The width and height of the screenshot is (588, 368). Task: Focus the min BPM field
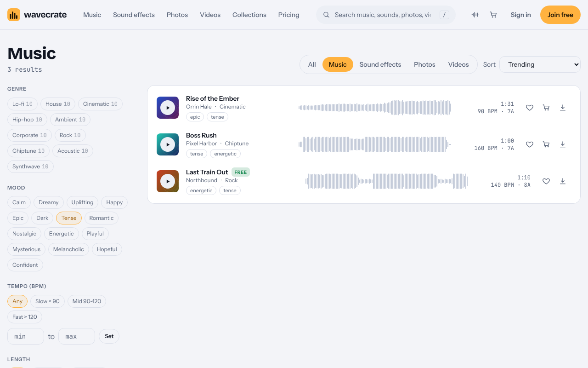click(26, 336)
